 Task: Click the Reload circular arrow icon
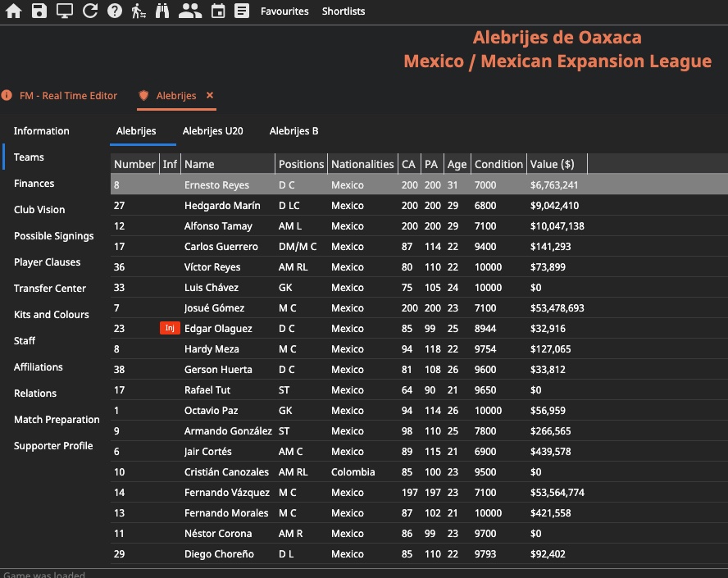(x=90, y=11)
